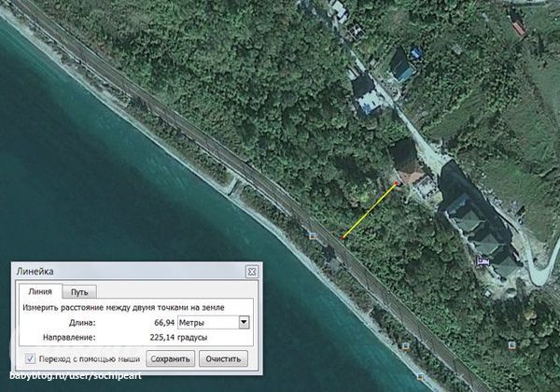
Task: Close the Линейка ruler dialog
Action: click(251, 271)
